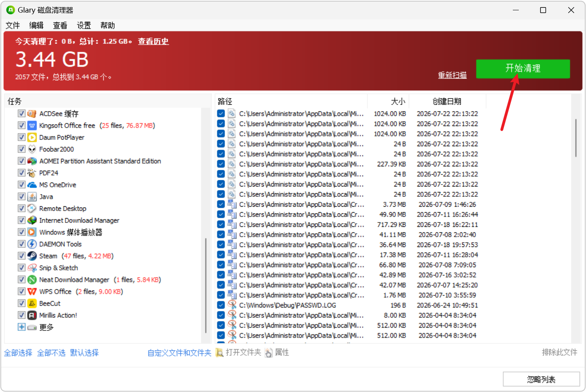Select the BeeCut icon
This screenshot has width=586, height=392.
tap(32, 303)
